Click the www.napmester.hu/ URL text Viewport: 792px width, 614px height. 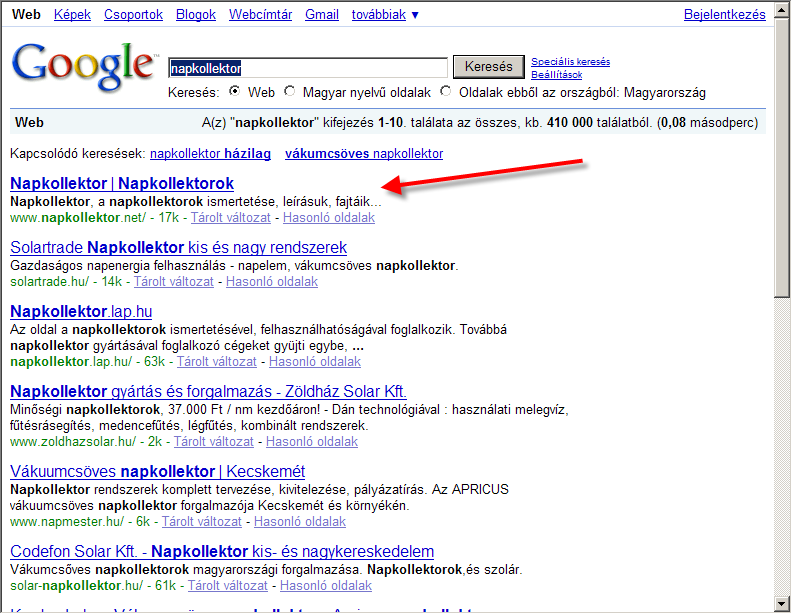[x=67, y=522]
